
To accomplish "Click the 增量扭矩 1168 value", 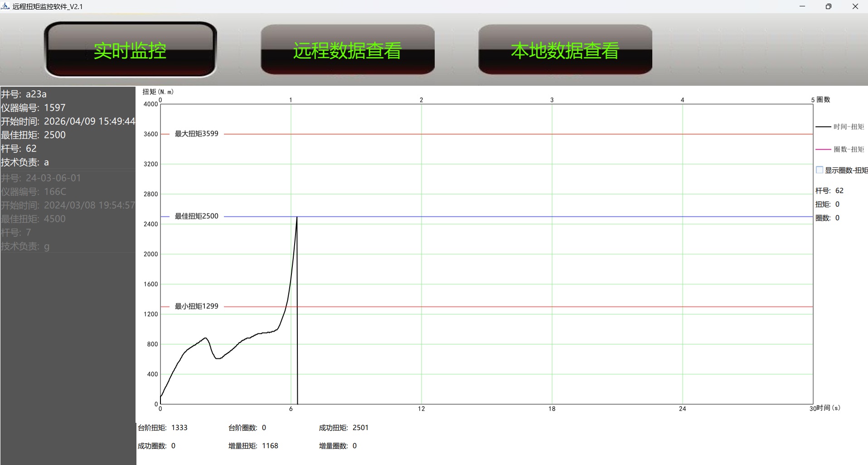I will tap(270, 446).
